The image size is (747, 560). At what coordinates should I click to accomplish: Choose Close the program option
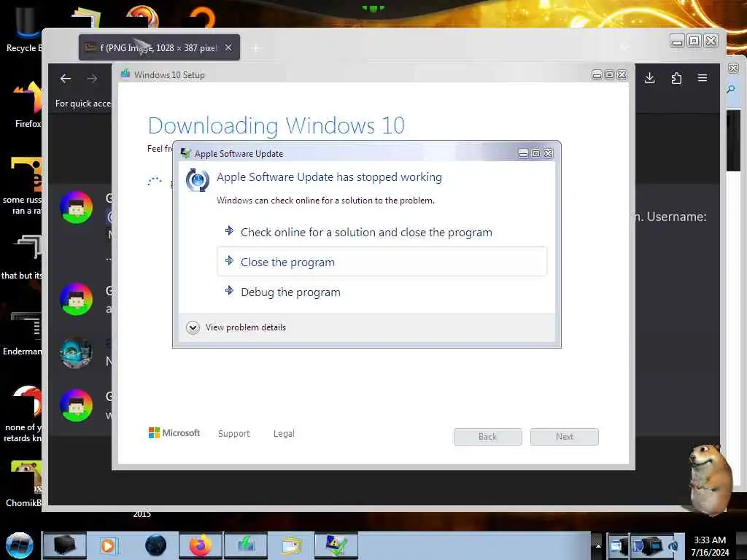pyautogui.click(x=382, y=262)
